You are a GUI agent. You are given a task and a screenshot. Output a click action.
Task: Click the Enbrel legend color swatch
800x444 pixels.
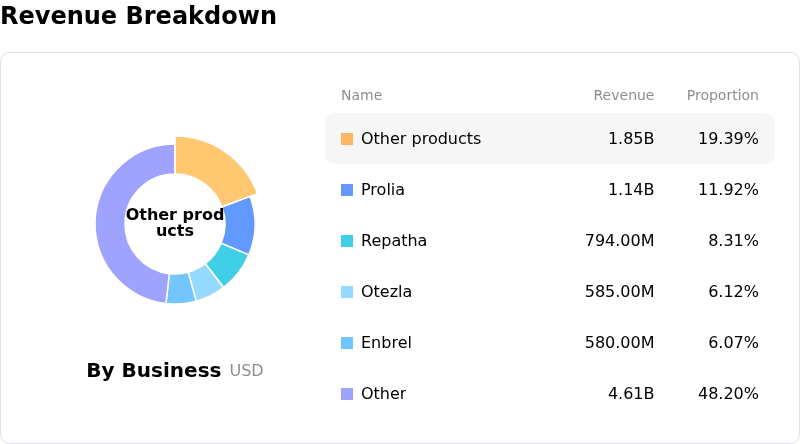(347, 343)
